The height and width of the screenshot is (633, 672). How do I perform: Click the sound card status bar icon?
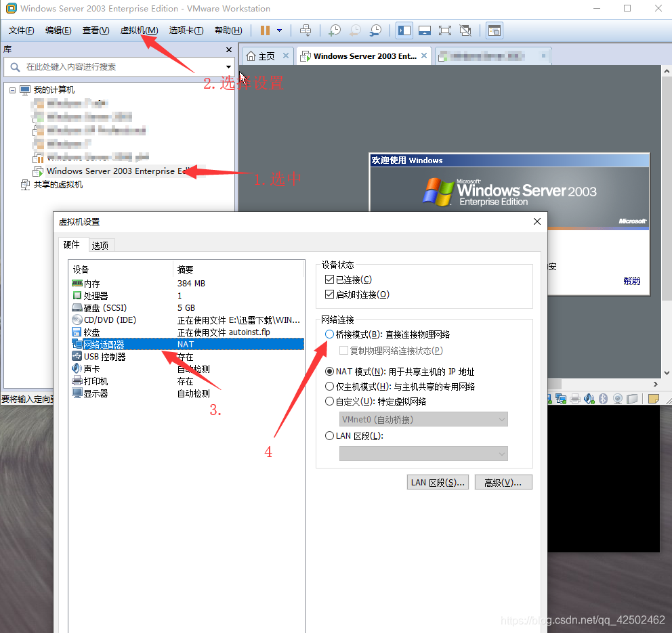tap(589, 399)
